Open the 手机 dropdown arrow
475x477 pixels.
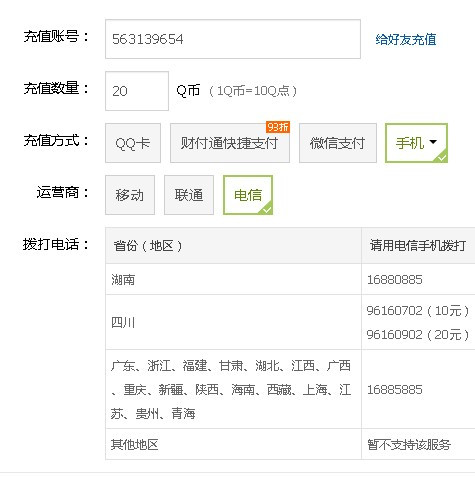pyautogui.click(x=433, y=142)
